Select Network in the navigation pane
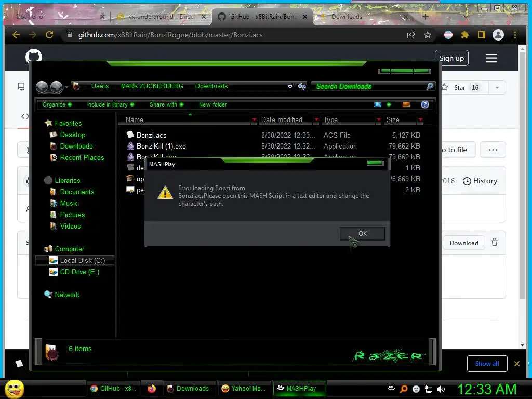Screen dimensions: 532x399 coord(67,295)
